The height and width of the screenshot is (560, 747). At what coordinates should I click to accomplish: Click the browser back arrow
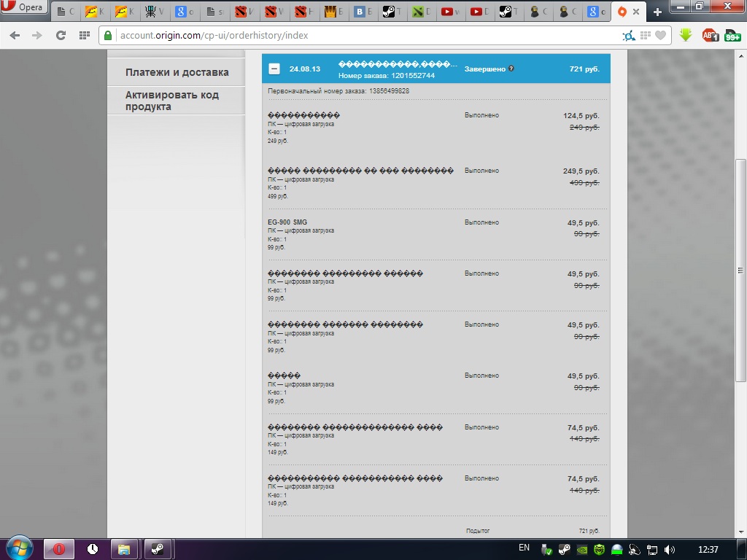(15, 35)
